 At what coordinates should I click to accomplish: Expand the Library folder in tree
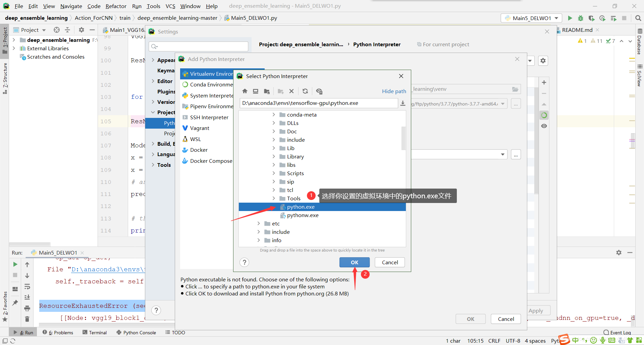(274, 156)
